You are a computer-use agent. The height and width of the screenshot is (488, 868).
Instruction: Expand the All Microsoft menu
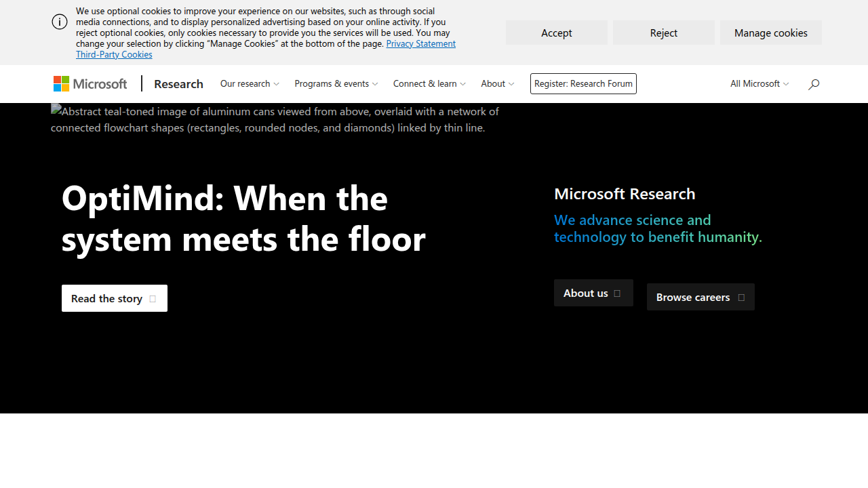point(759,83)
